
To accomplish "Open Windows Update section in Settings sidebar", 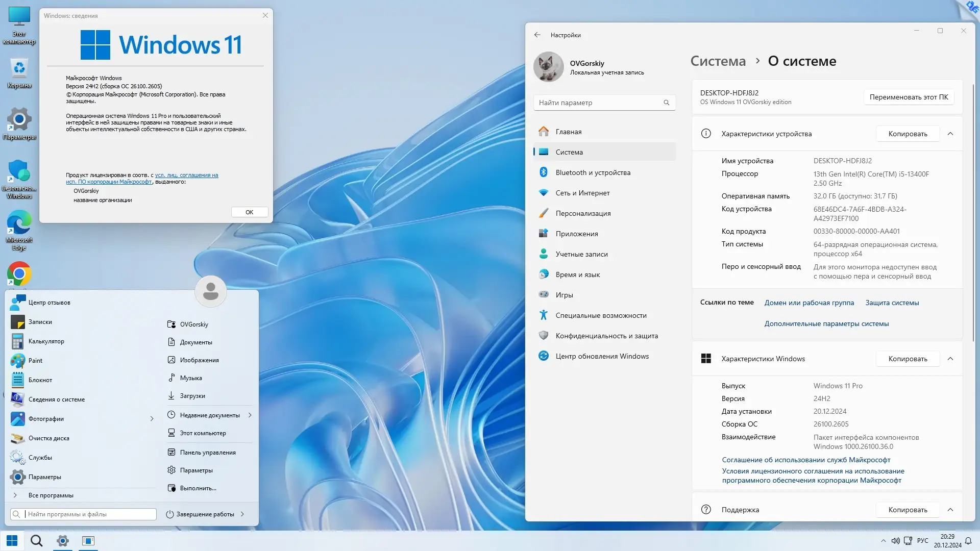I will point(602,356).
